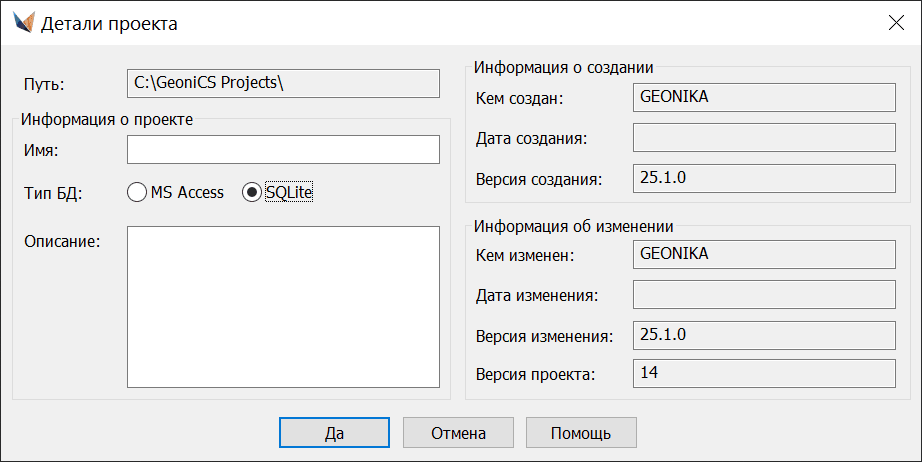This screenshot has width=922, height=462.
Task: Select the Дата создания field
Action: (764, 137)
